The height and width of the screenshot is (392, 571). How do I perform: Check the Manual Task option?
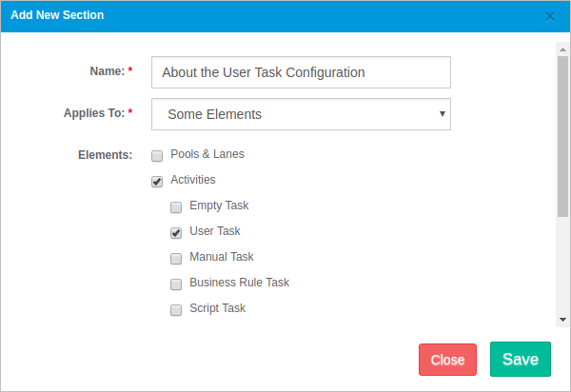point(176,258)
